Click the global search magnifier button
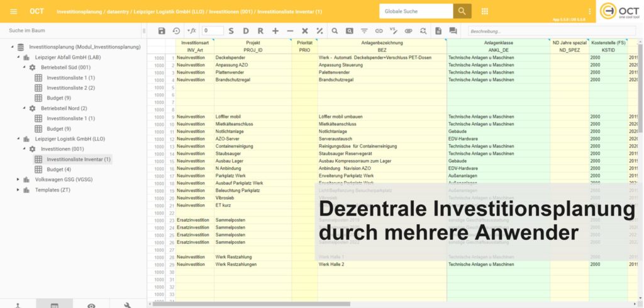Image resolution: width=644 pixels, height=308 pixels. click(x=462, y=11)
